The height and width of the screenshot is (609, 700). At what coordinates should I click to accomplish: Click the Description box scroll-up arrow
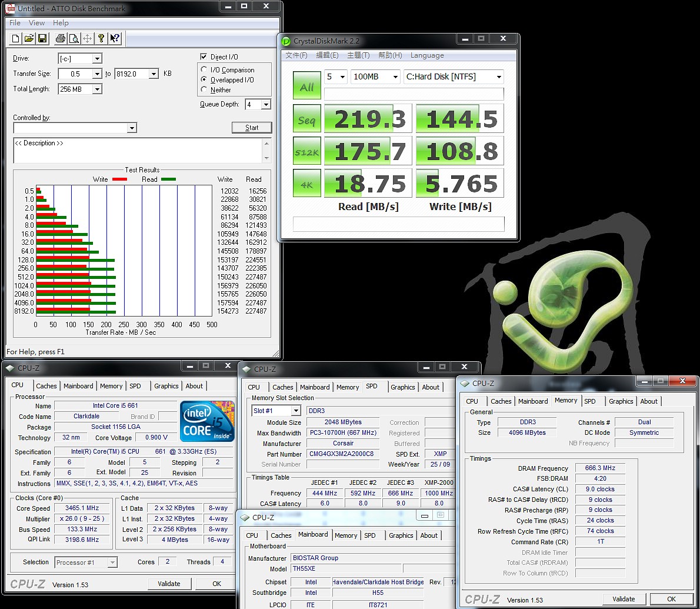pos(266,144)
